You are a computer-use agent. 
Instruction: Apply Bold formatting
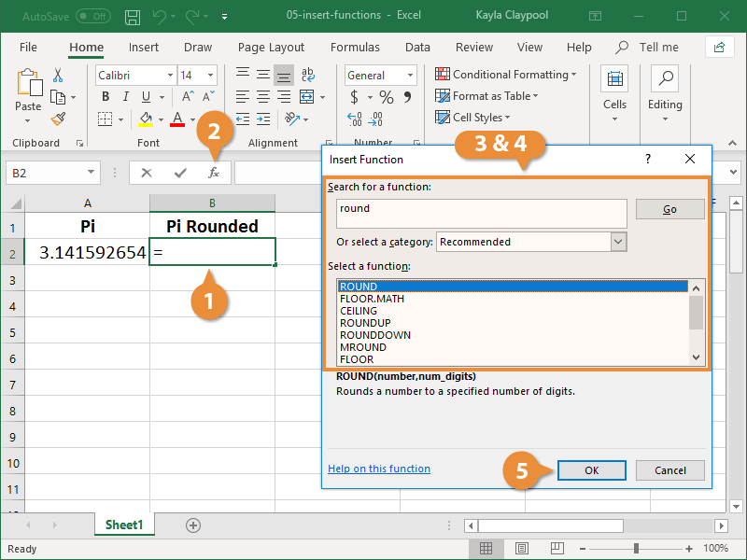(106, 97)
